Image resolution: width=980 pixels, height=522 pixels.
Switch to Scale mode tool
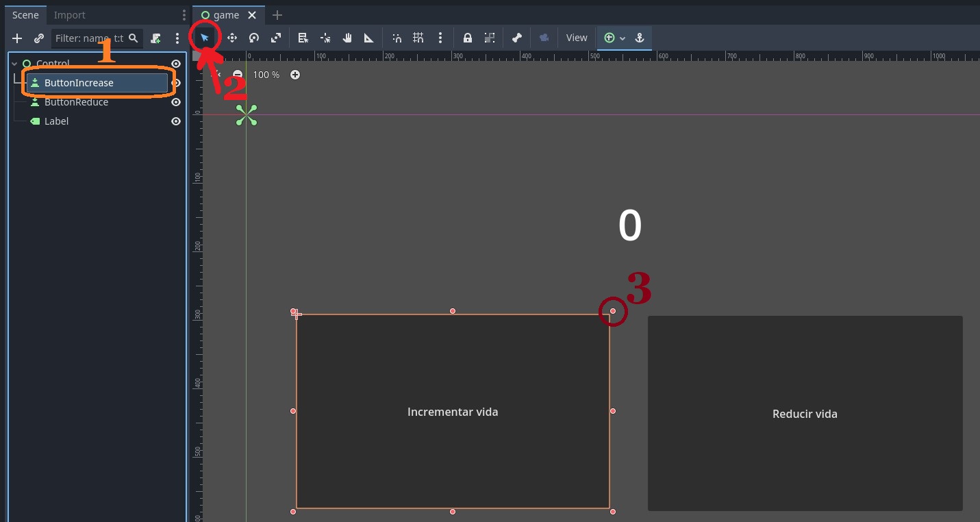point(276,38)
